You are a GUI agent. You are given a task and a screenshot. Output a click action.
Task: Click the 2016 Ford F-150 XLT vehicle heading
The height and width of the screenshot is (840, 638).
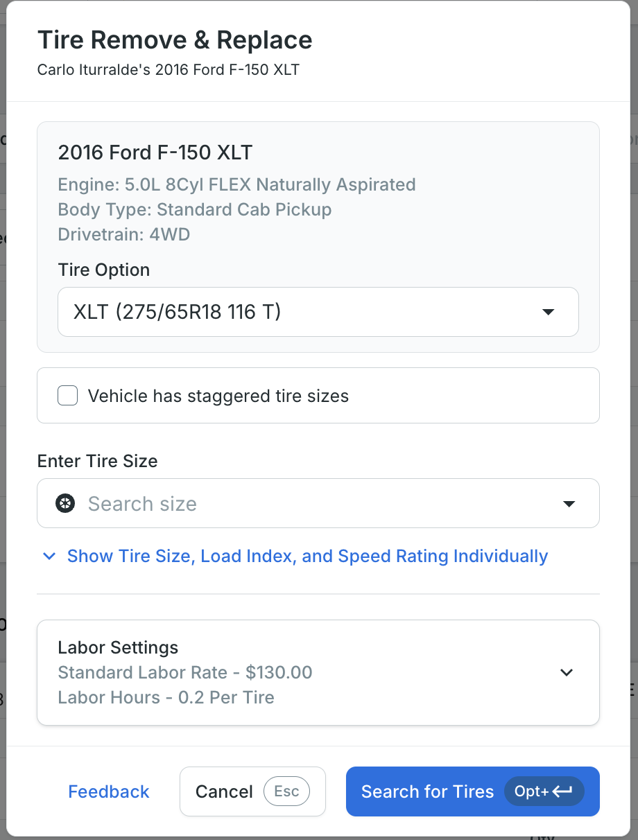(155, 152)
